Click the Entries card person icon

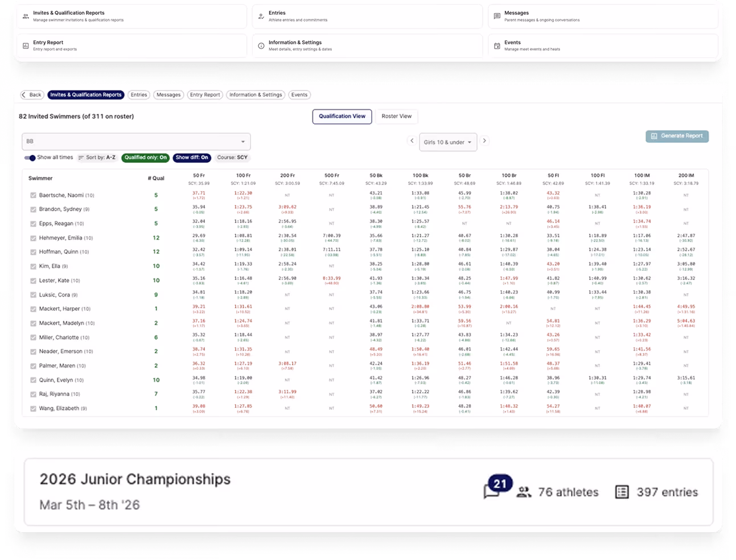tap(261, 17)
